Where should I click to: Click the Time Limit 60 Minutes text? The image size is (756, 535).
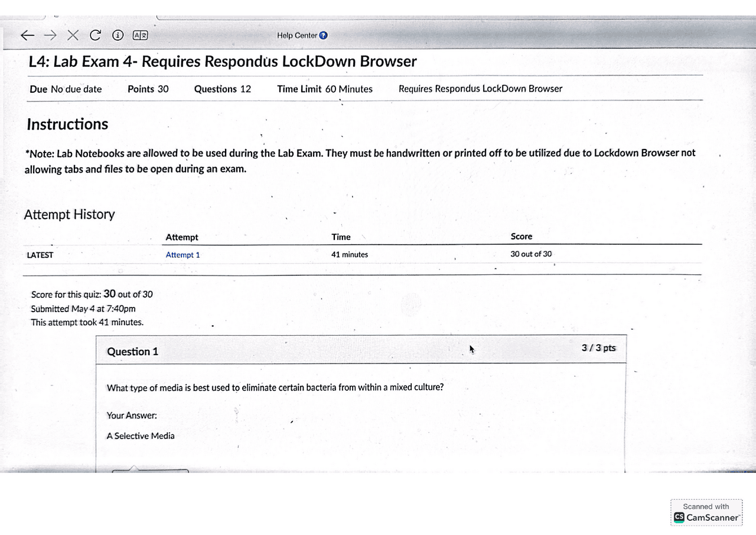tap(325, 89)
